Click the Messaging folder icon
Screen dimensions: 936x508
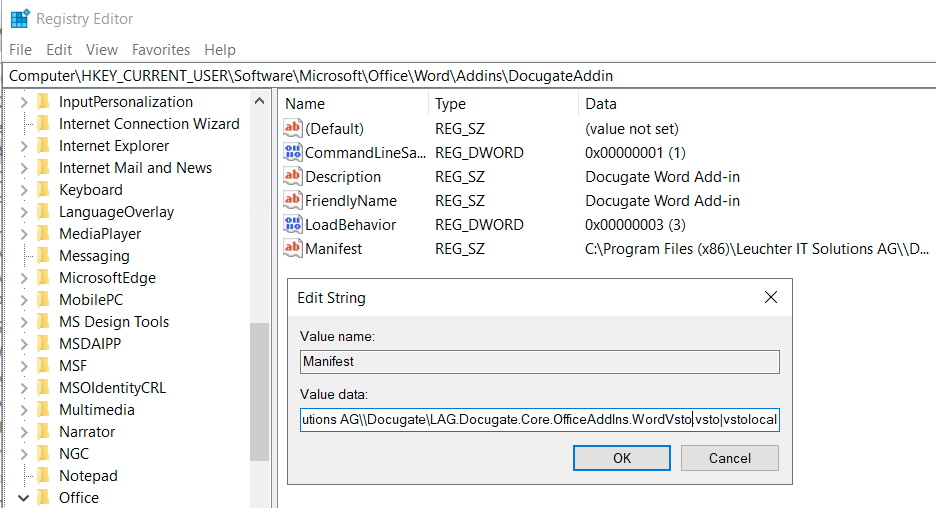tap(44, 255)
